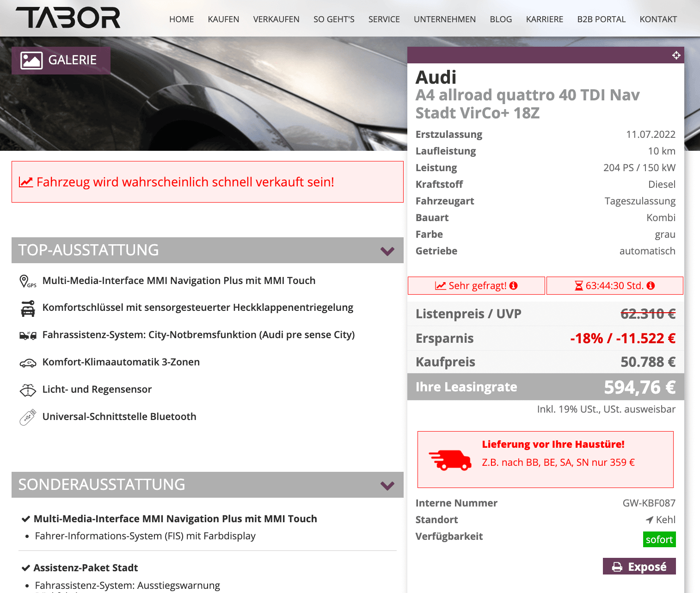Open the GALERIE button

61,61
